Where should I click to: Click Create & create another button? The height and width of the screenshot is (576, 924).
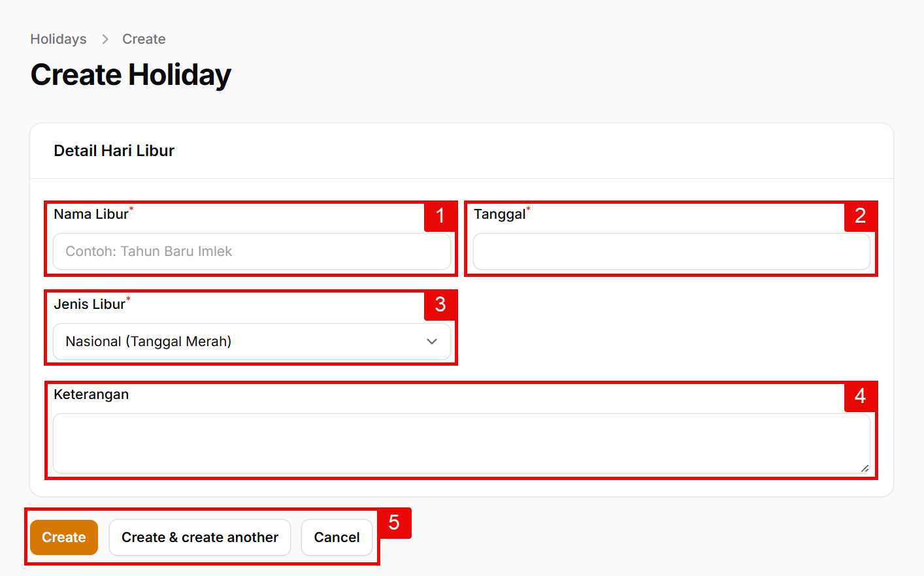click(x=200, y=537)
